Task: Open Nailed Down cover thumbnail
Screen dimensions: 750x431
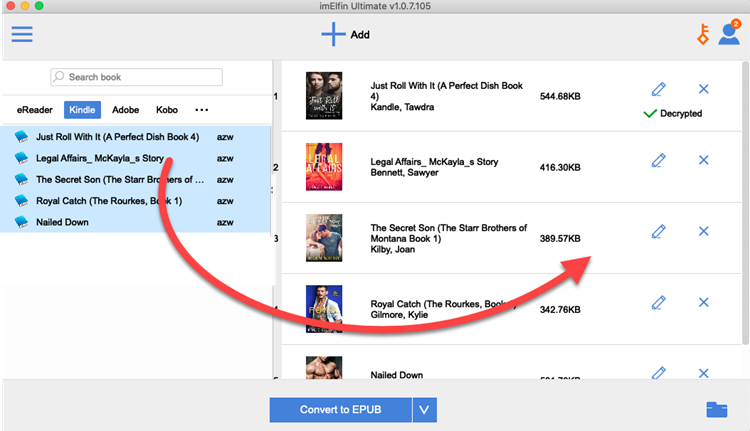Action: click(x=324, y=368)
